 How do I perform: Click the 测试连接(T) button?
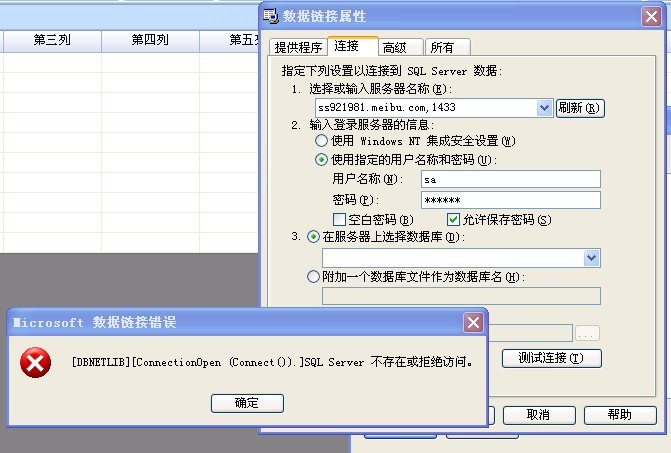(552, 358)
